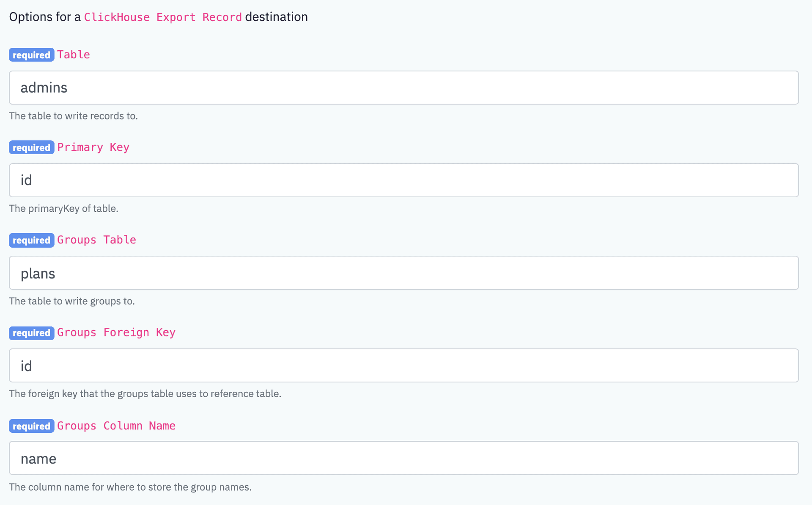Viewport: 812px width, 505px height.
Task: Click the required badge beside Groups Column Name
Action: click(32, 426)
